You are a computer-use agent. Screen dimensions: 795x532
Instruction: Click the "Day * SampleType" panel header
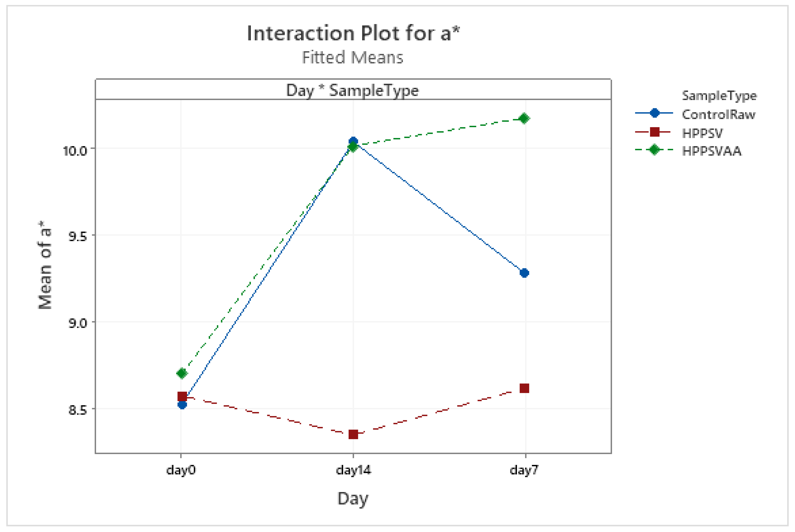point(353,90)
